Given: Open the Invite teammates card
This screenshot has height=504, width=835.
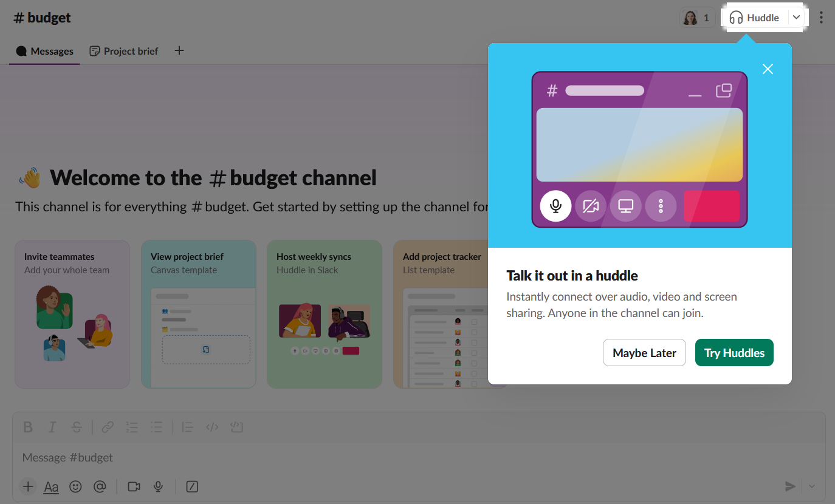Looking at the screenshot, I should [x=72, y=314].
